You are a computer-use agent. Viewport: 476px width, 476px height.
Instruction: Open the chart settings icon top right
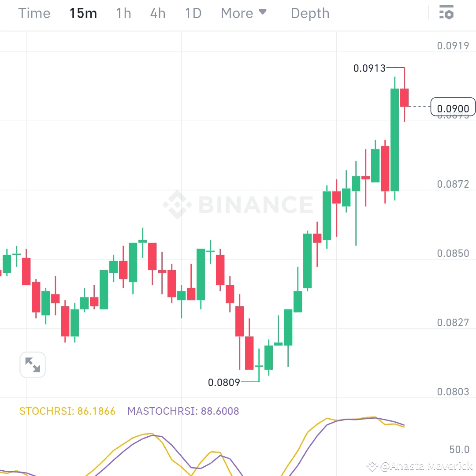[446, 13]
